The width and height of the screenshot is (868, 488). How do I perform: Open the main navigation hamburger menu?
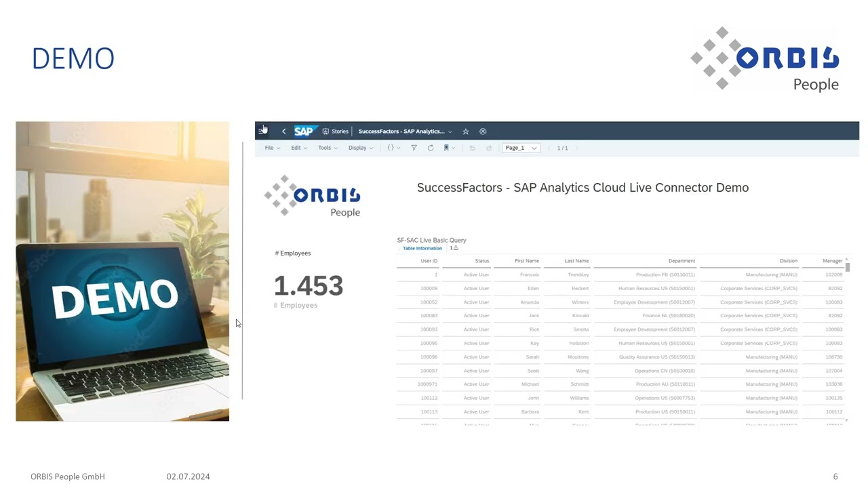pos(262,131)
